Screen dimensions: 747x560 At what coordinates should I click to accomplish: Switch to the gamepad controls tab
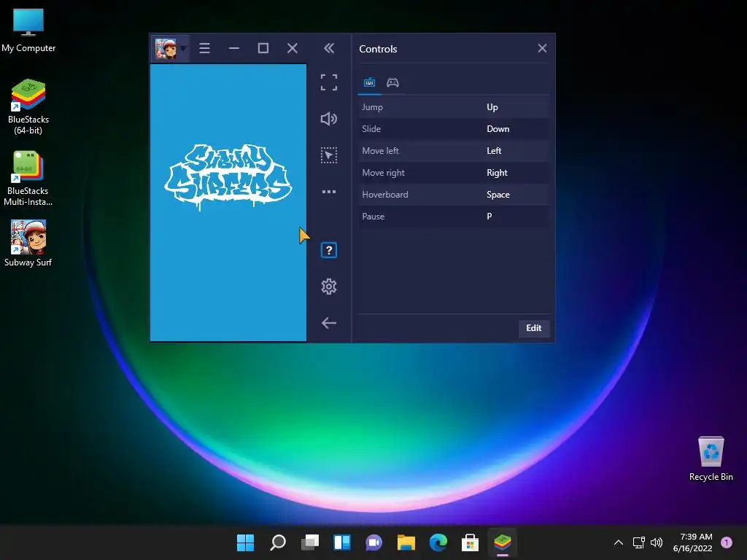[392, 83]
